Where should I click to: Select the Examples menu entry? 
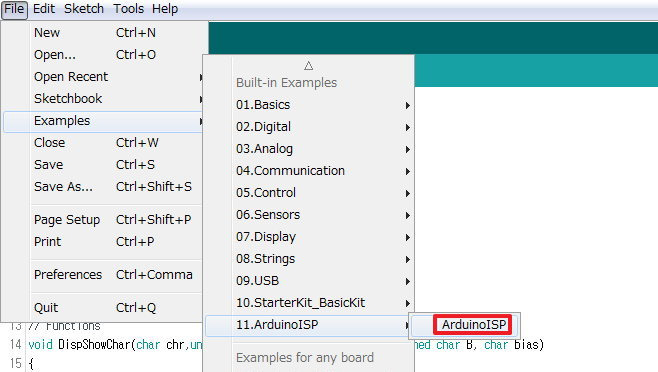click(x=103, y=121)
